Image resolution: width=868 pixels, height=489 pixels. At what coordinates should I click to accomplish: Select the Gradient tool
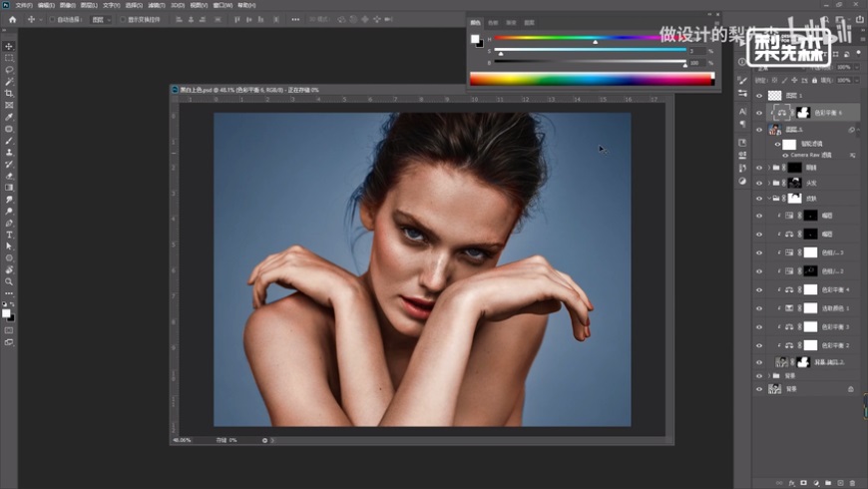pyautogui.click(x=9, y=188)
